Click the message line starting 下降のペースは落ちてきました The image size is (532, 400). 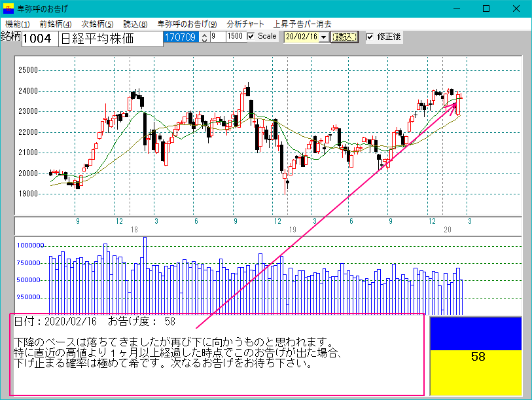coord(175,342)
